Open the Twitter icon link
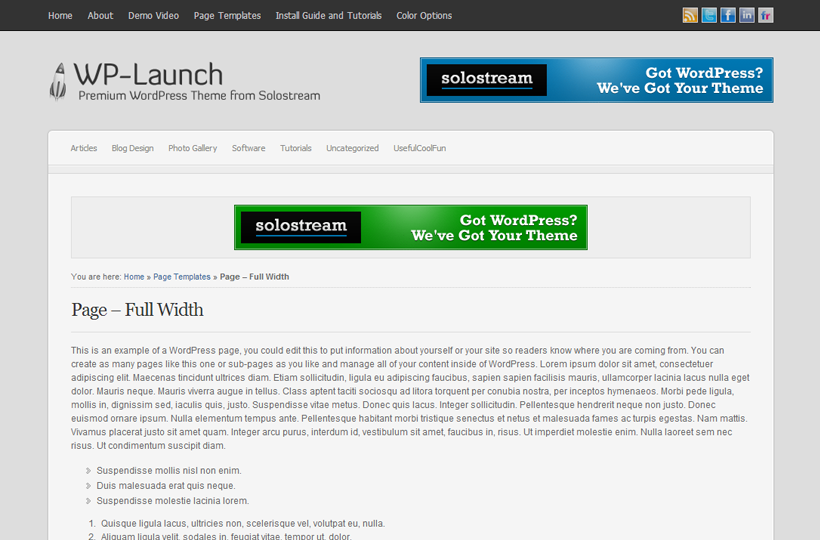 [x=709, y=15]
